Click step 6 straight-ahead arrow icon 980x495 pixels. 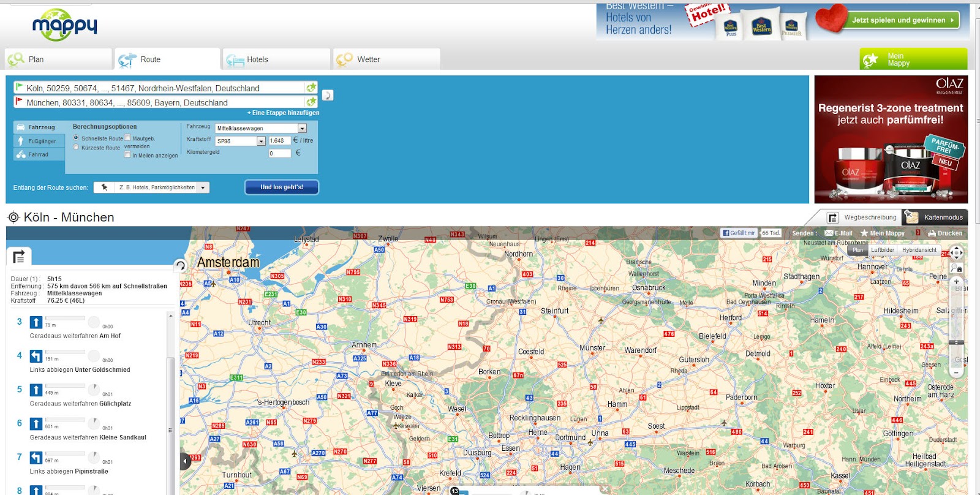(x=36, y=424)
